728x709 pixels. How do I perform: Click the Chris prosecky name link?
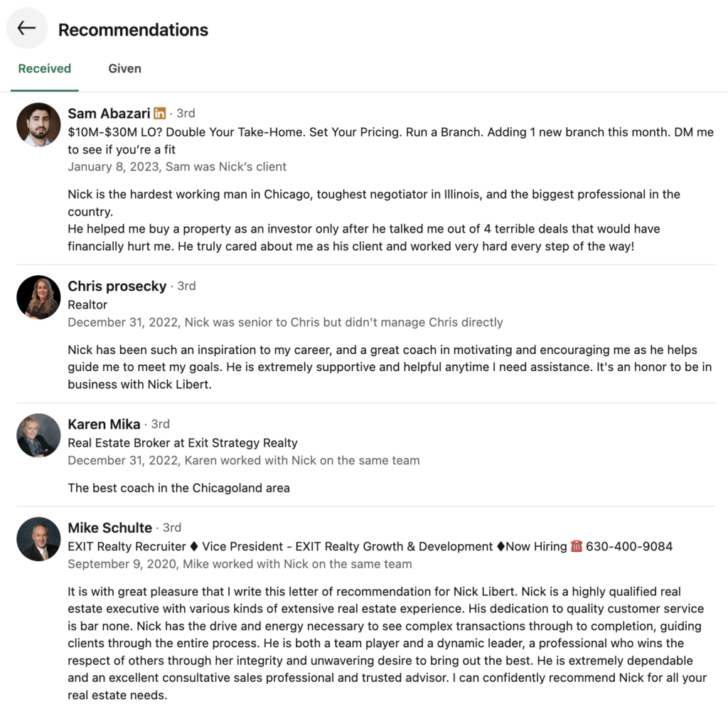click(117, 286)
